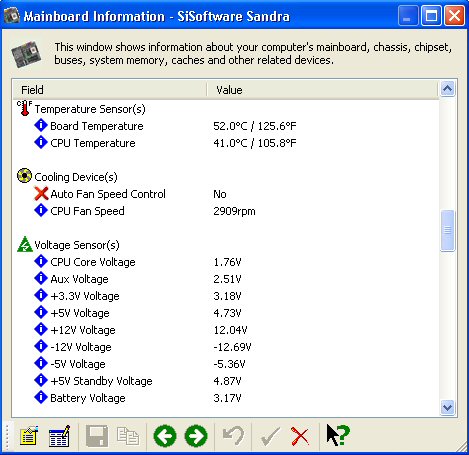Click the value 52.0°C / 125.6°F

click(x=255, y=126)
